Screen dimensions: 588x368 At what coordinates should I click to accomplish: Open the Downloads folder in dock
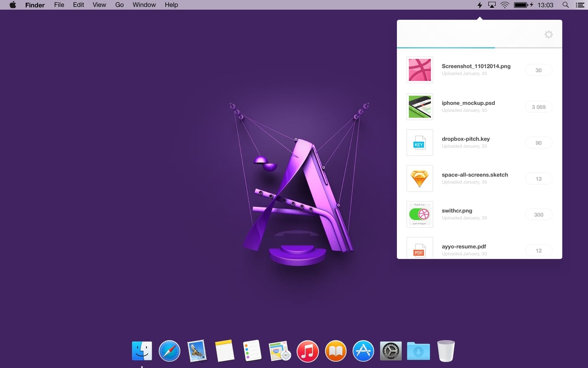pos(418,351)
